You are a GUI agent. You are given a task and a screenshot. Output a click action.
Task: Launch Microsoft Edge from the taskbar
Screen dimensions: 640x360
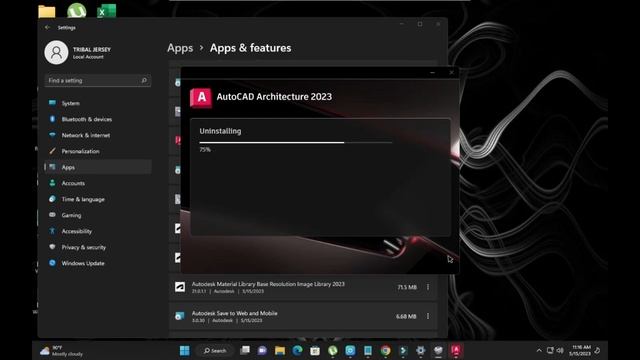click(297, 351)
